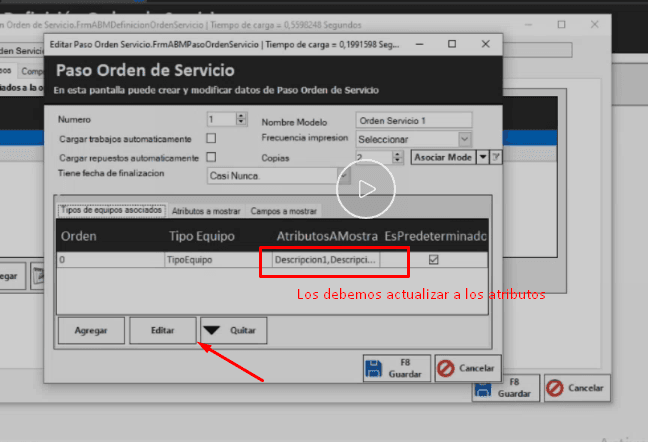Click F8 Guardar save button in front dialog
Viewport: 648px width, 442px height.
click(x=395, y=368)
